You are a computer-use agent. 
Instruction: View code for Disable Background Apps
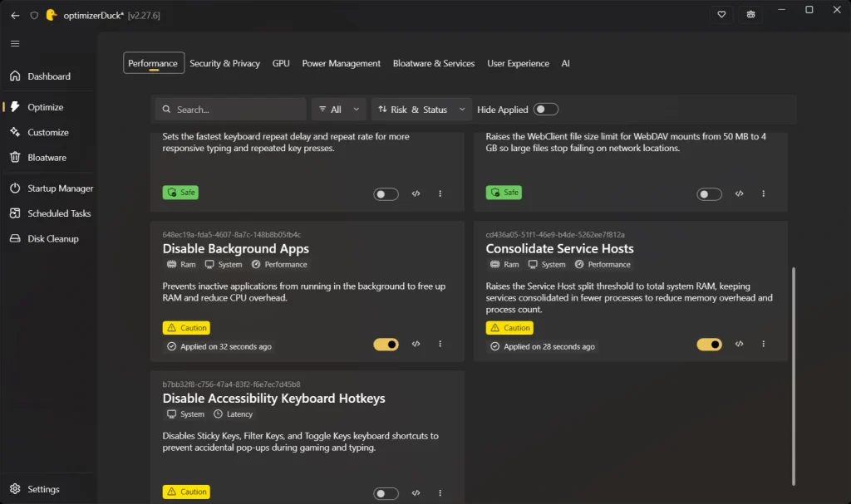416,344
